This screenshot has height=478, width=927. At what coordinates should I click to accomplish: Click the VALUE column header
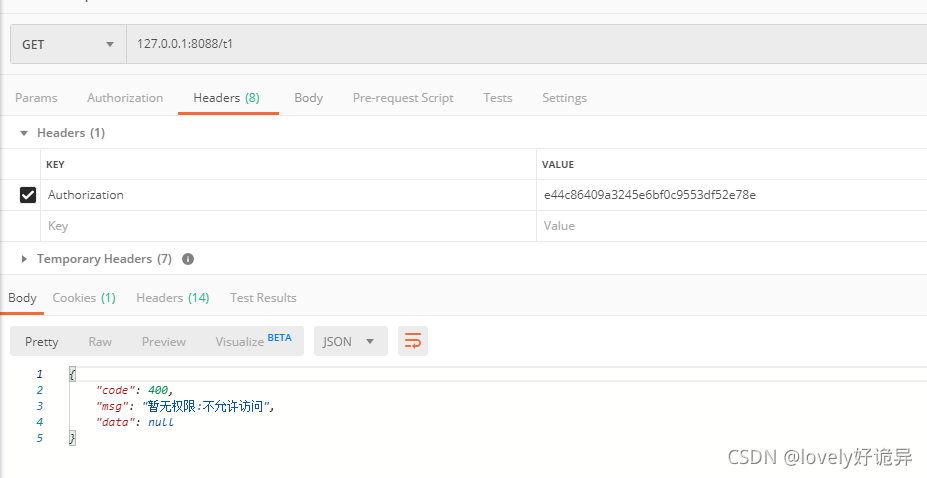pyautogui.click(x=558, y=164)
